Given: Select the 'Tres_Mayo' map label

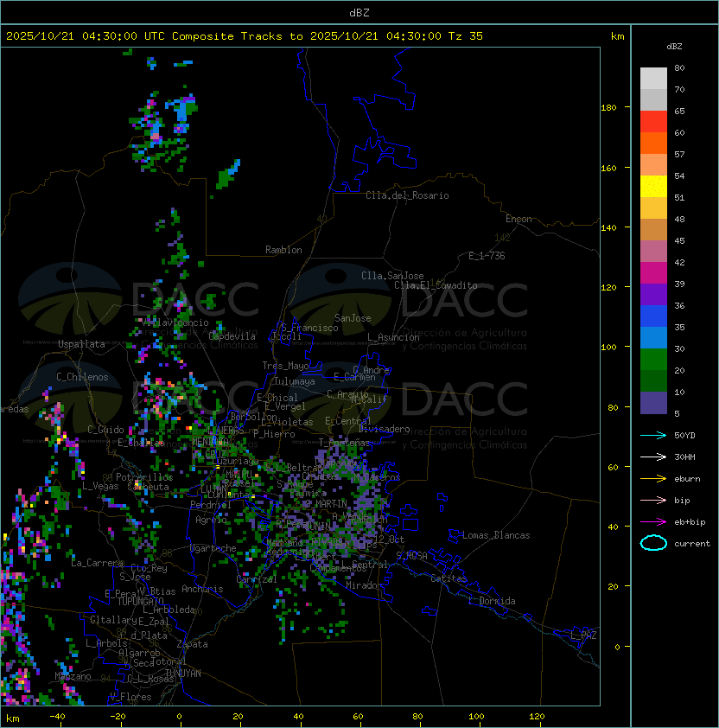Looking at the screenshot, I should [285, 366].
